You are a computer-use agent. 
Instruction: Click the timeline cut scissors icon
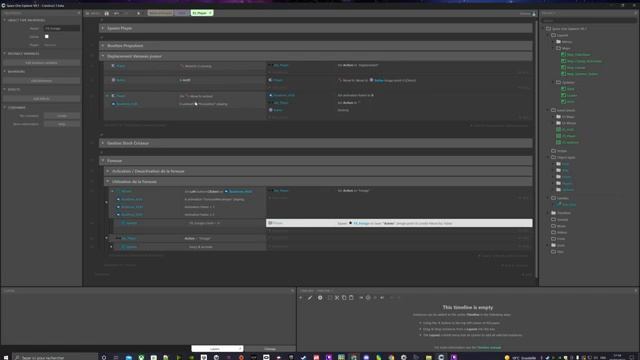[337, 298]
